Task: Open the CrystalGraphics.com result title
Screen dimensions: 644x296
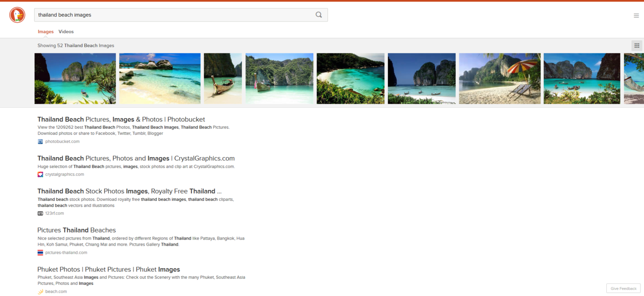Action: click(x=136, y=159)
